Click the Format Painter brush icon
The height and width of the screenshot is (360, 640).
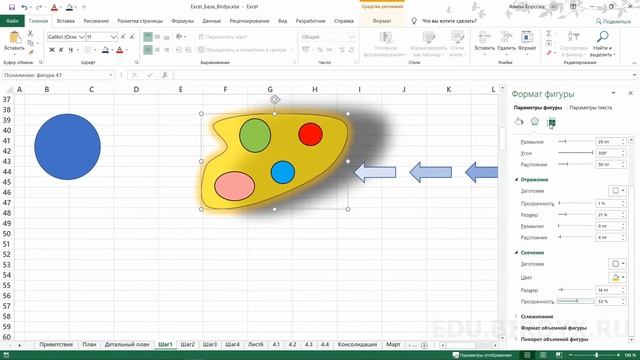click(30, 52)
